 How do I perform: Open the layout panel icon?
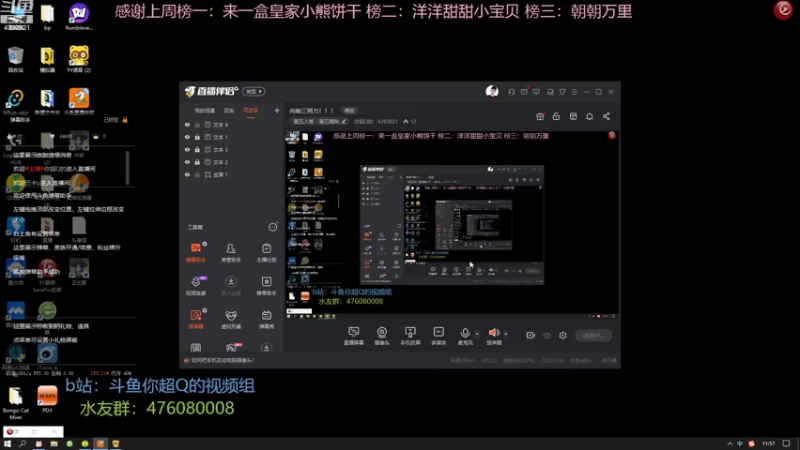(x=573, y=116)
